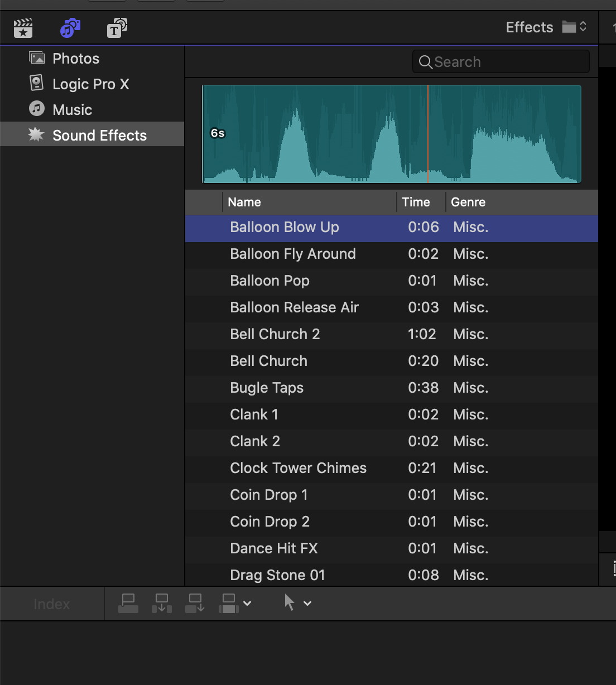Open the Effects folder dropdown
Image resolution: width=616 pixels, height=685 pixels.
click(x=575, y=27)
